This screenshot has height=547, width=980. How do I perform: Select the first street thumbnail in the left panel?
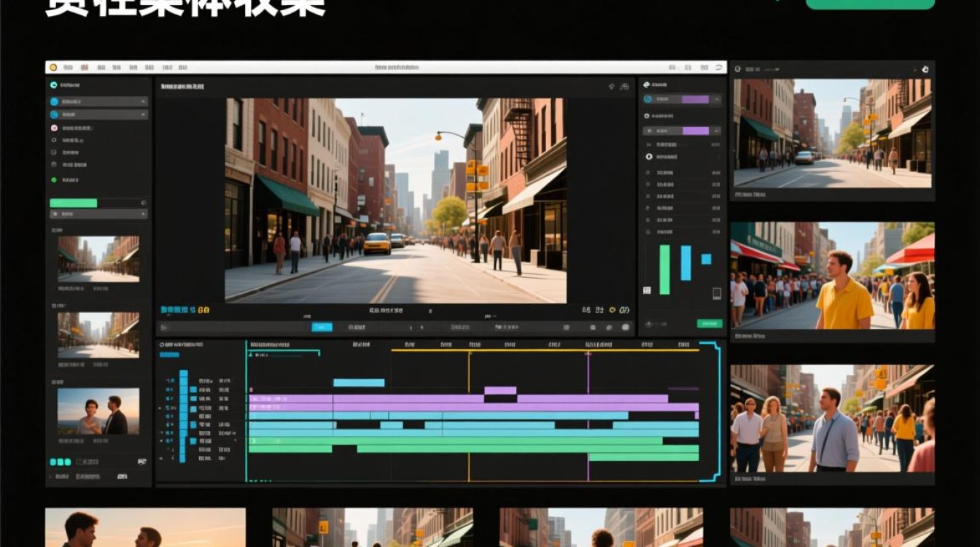click(98, 259)
